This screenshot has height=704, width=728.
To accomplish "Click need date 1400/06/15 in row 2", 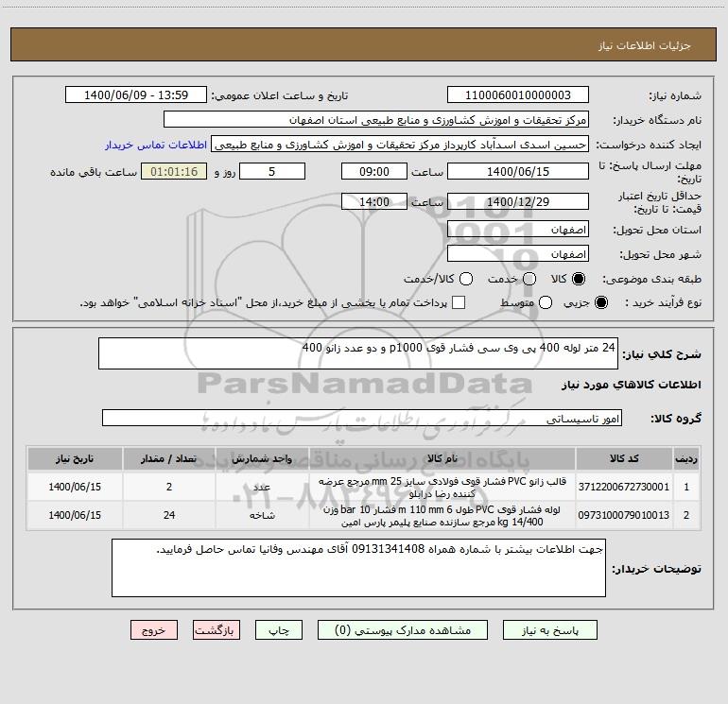I will (75, 515).
